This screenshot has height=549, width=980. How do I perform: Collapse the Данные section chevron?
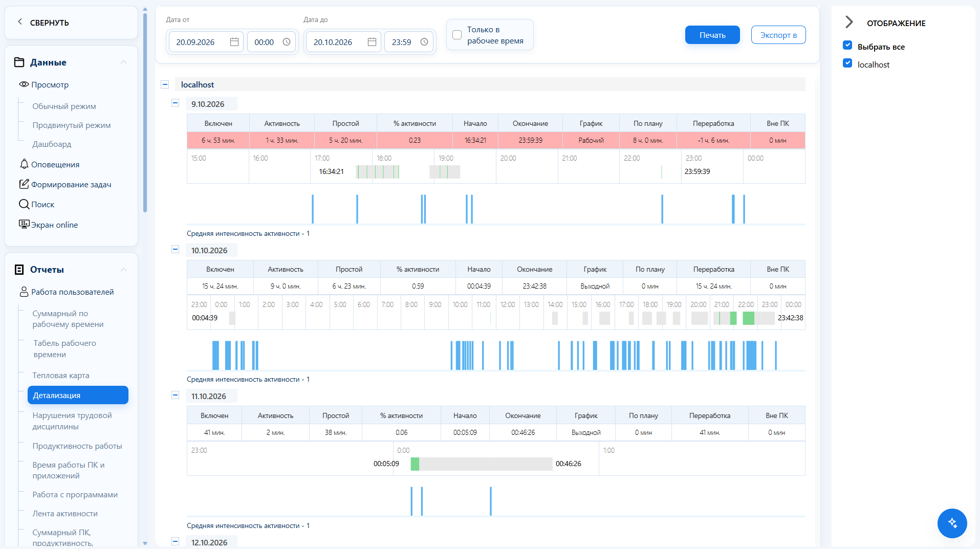tap(123, 62)
